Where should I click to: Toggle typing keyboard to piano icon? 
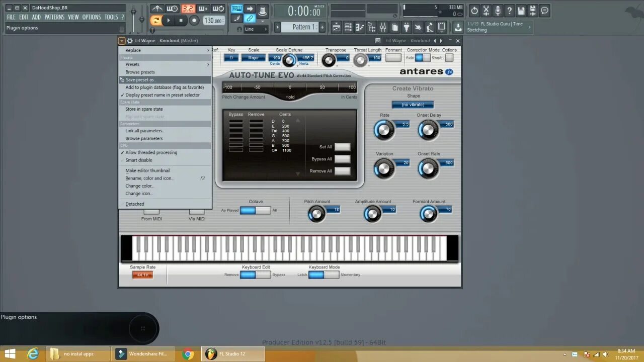pos(237,9)
